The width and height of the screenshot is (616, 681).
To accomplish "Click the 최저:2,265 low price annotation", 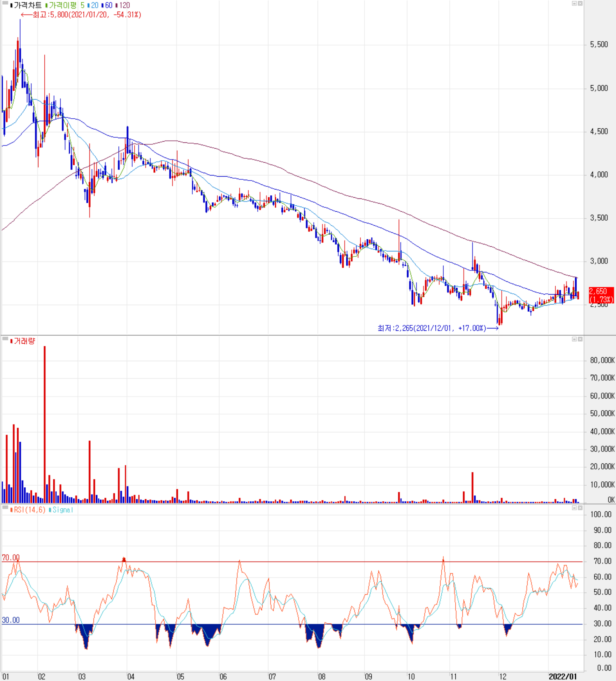I will click(x=438, y=328).
